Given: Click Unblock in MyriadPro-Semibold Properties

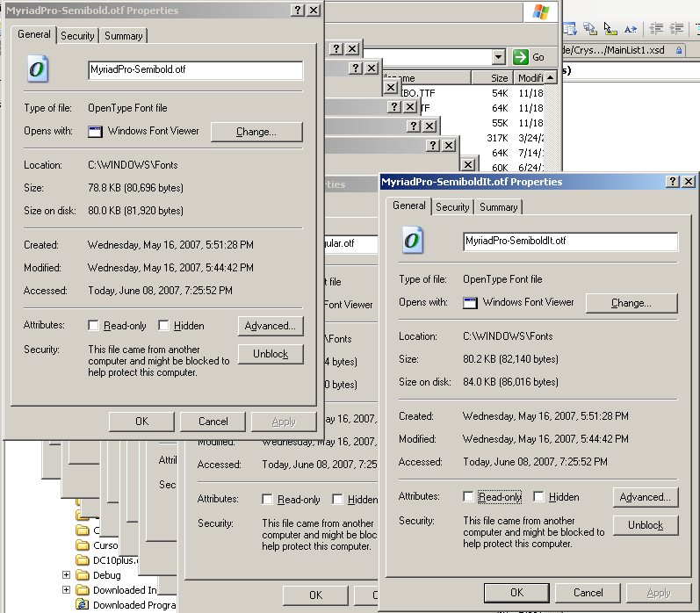Looking at the screenshot, I should [x=271, y=354].
